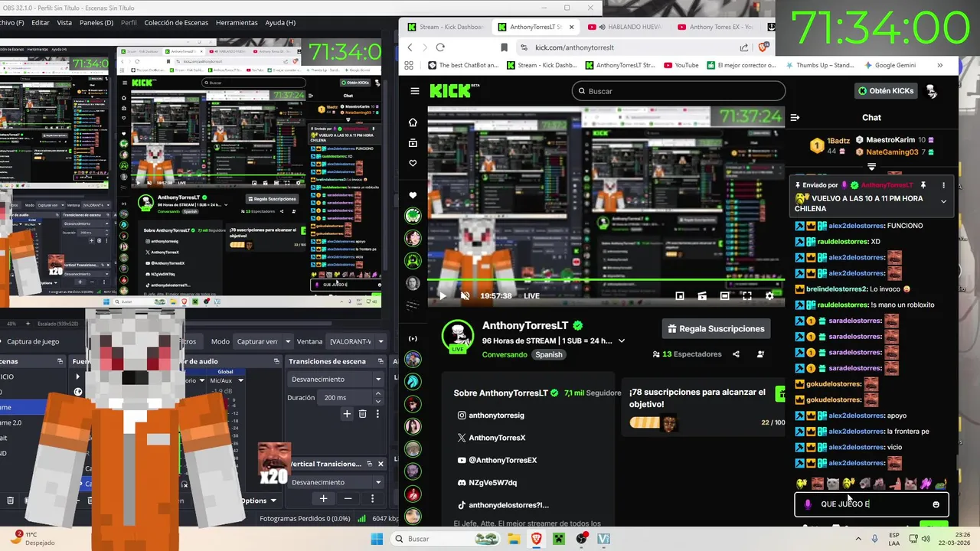980x551 pixels.
Task: Enter fullscreen on the Kick video player
Action: pos(747,295)
